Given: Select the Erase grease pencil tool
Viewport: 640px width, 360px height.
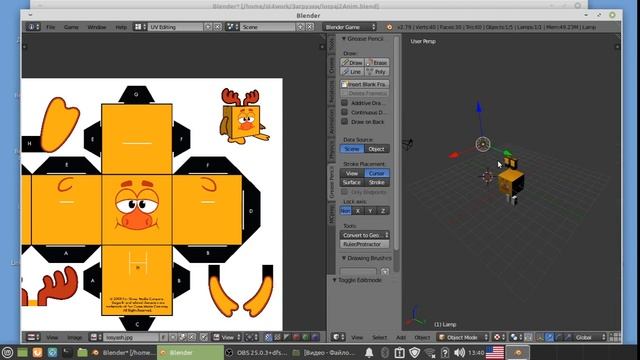Looking at the screenshot, I should [377, 62].
